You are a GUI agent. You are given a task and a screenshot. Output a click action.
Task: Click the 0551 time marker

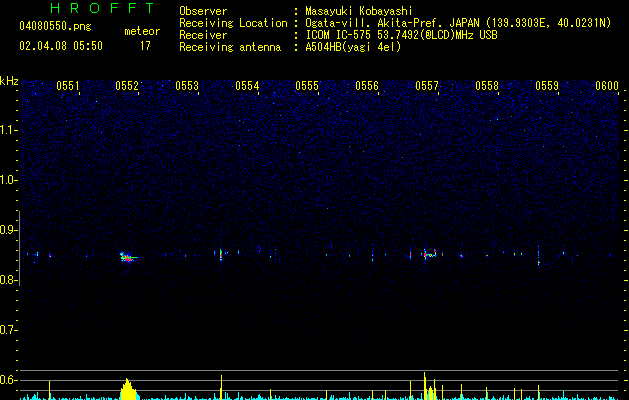(x=68, y=86)
